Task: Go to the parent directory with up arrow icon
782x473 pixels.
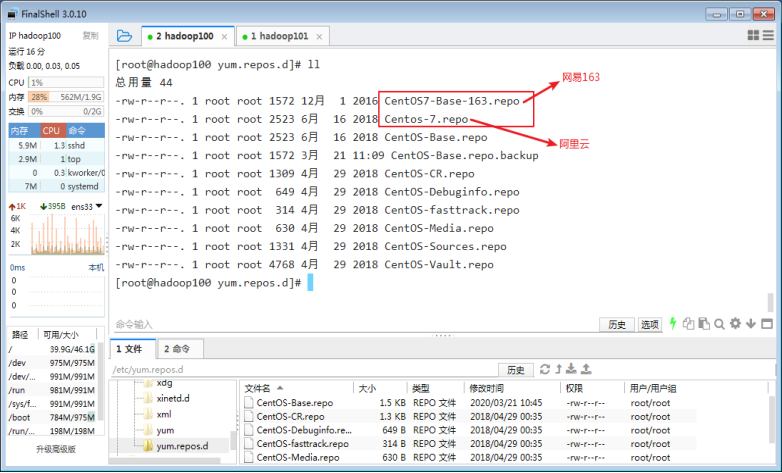Action: pyautogui.click(x=559, y=369)
